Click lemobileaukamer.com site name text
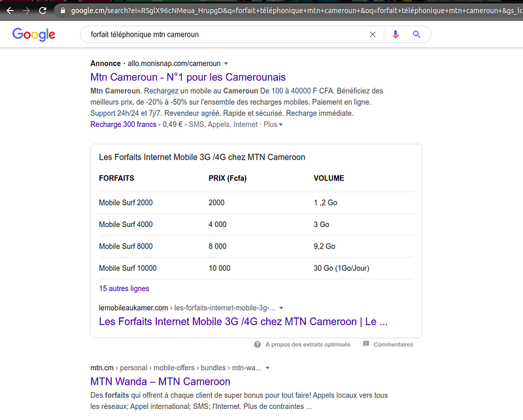The image size is (523, 420). click(x=133, y=308)
